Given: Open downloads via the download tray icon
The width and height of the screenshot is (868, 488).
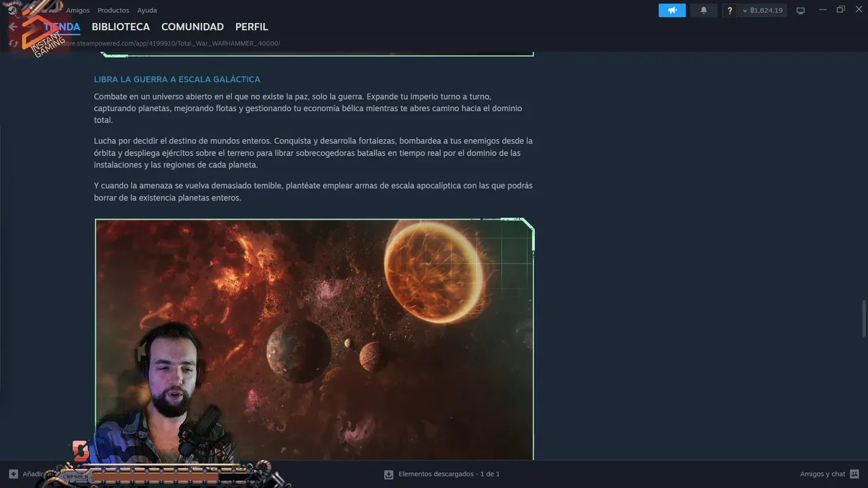Looking at the screenshot, I should tap(389, 474).
